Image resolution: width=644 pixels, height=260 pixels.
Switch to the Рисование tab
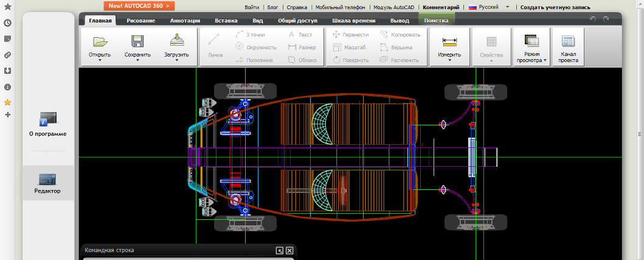[x=141, y=21]
